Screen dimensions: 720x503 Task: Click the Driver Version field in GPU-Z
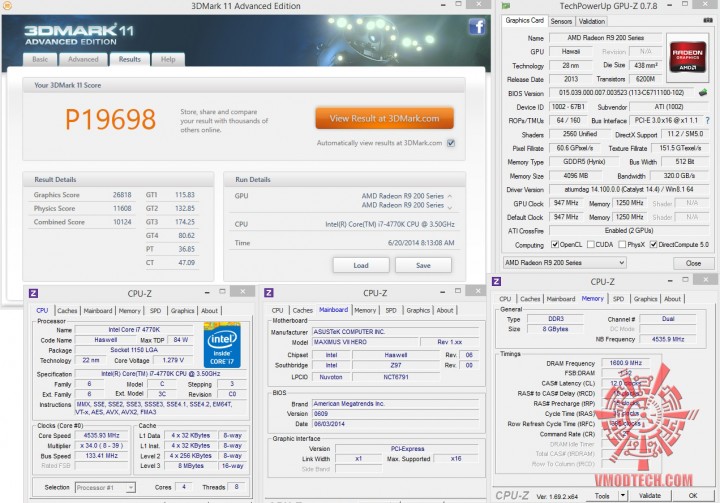click(x=629, y=189)
